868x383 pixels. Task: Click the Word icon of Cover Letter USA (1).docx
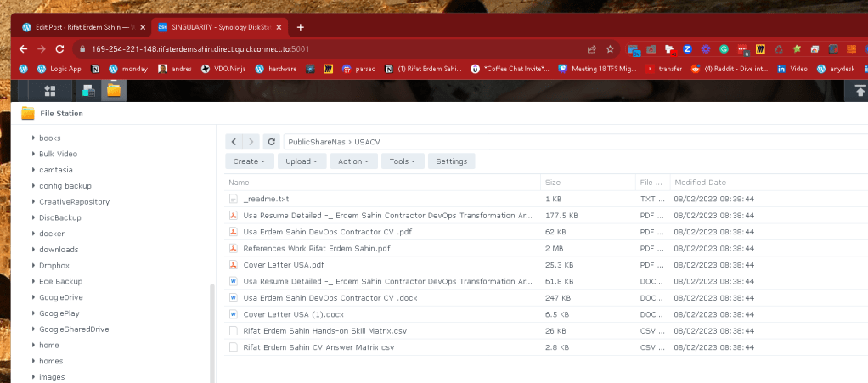tap(234, 314)
